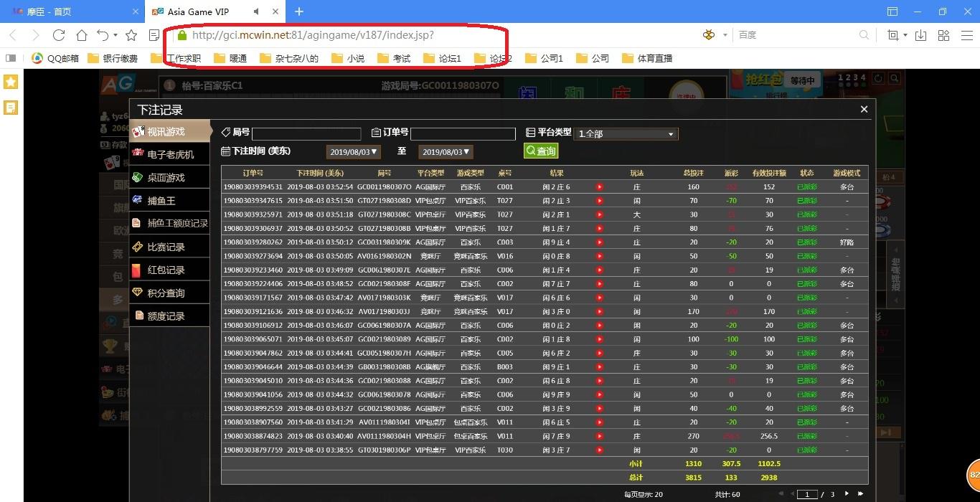
Task: Close the 下注记录 dialog
Action: pos(864,109)
